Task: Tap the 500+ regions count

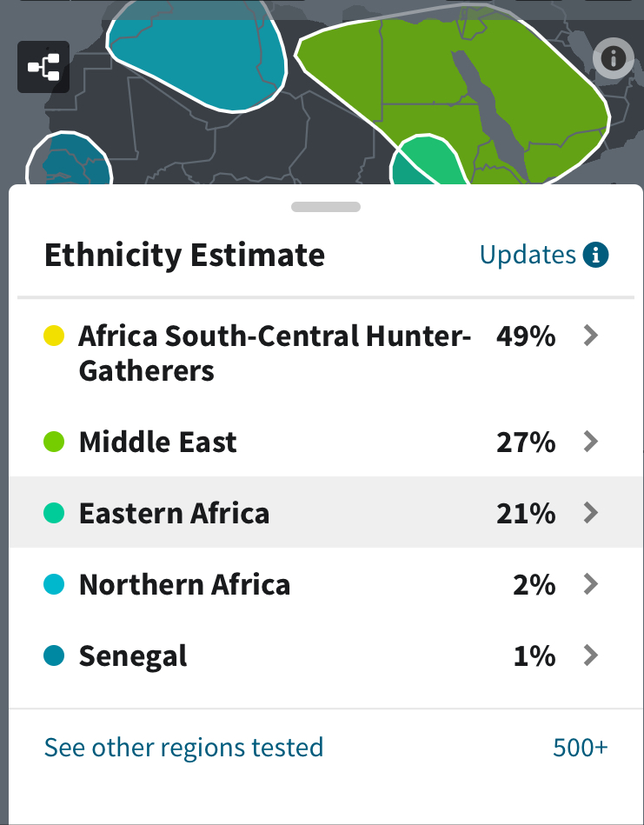Action: tap(581, 748)
